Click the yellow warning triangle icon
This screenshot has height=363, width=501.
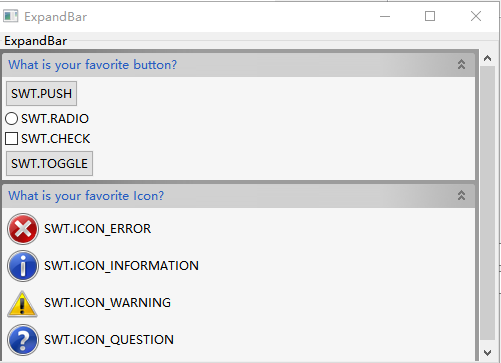pos(22,304)
